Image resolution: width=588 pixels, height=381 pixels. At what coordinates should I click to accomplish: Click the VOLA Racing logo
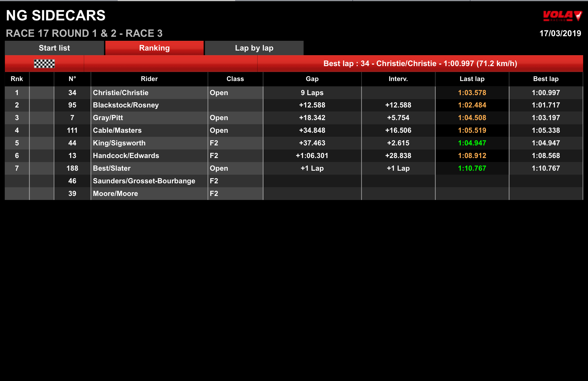562,16
